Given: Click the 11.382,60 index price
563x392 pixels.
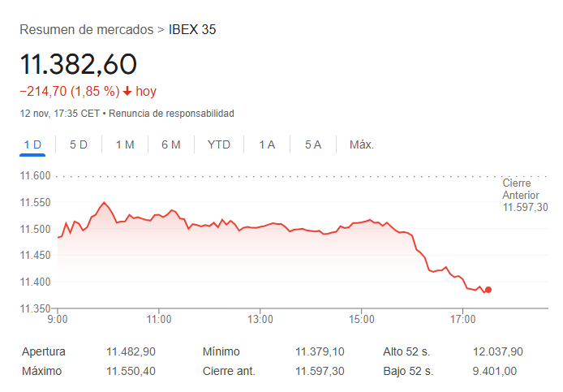Looking at the screenshot, I should tap(79, 64).
